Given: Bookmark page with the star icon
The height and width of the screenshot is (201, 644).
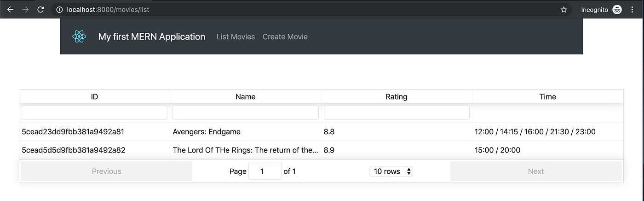Looking at the screenshot, I should tap(563, 10).
